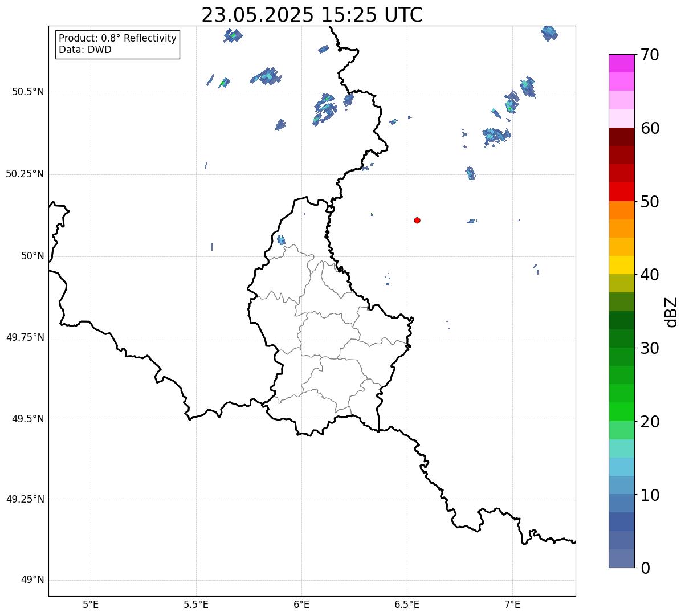Pick the orange colorbar segment below 50
The height and width of the screenshot is (616, 685).
point(622,210)
